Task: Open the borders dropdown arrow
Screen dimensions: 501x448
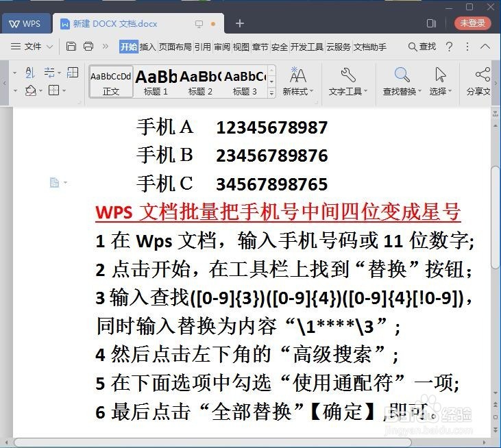Action: 64,91
